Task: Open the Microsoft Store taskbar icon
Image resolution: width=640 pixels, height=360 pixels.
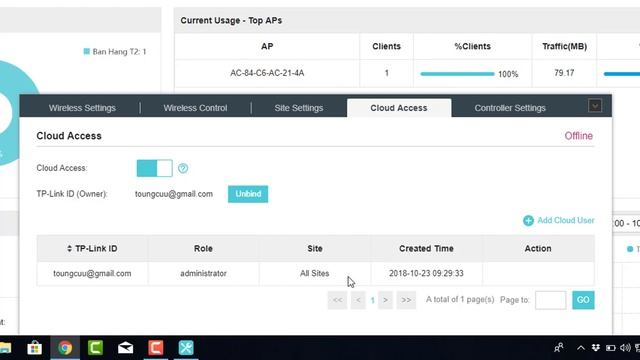Action: point(34,348)
